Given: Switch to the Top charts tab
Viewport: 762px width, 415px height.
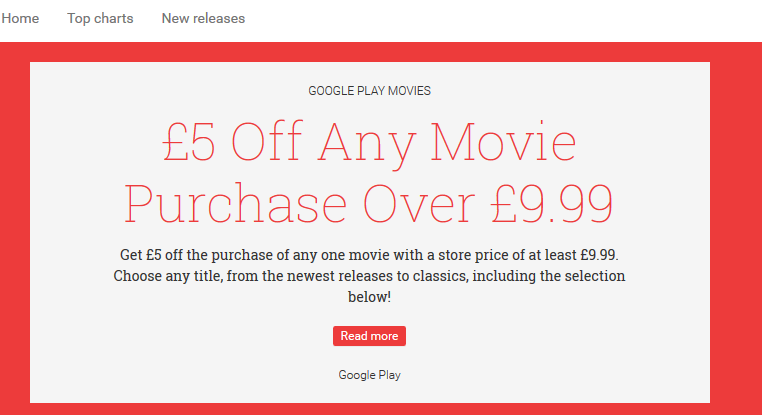Looking at the screenshot, I should [x=100, y=18].
